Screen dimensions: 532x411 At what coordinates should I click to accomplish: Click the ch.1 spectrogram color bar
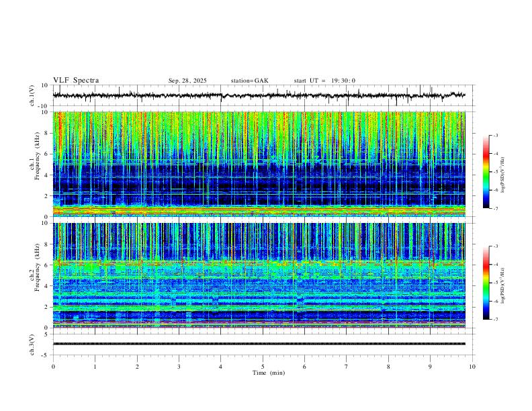[486, 172]
